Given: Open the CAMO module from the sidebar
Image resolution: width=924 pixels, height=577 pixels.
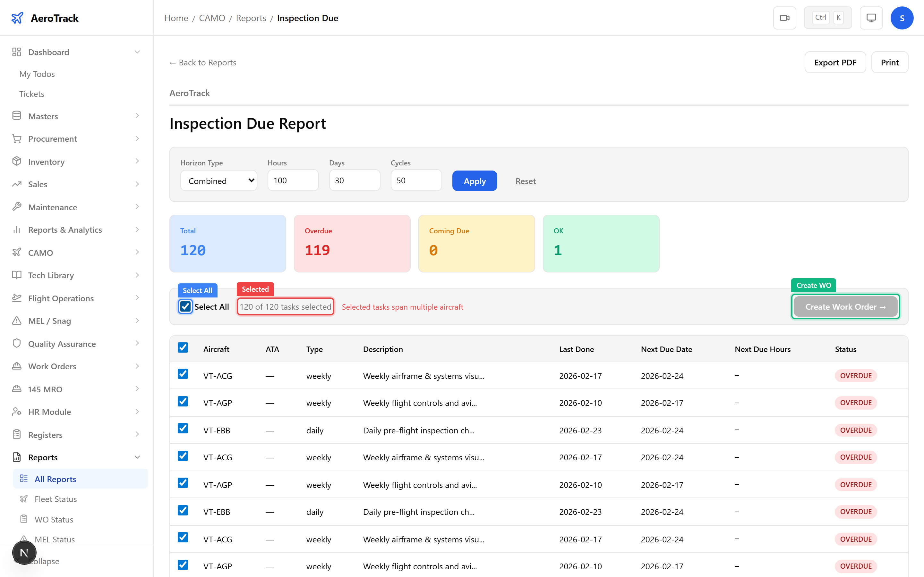Looking at the screenshot, I should [x=40, y=252].
